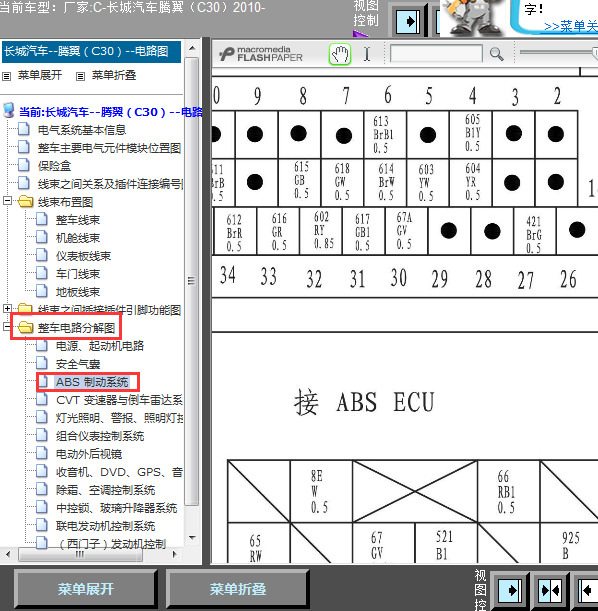Click the FlashPaper search text field

click(x=436, y=53)
